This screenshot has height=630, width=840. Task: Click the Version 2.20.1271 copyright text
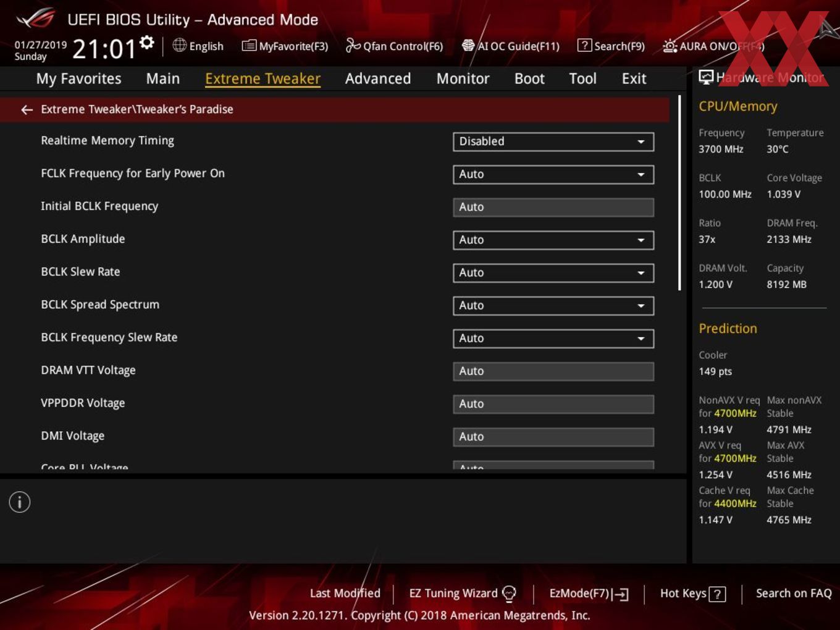pyautogui.click(x=419, y=615)
